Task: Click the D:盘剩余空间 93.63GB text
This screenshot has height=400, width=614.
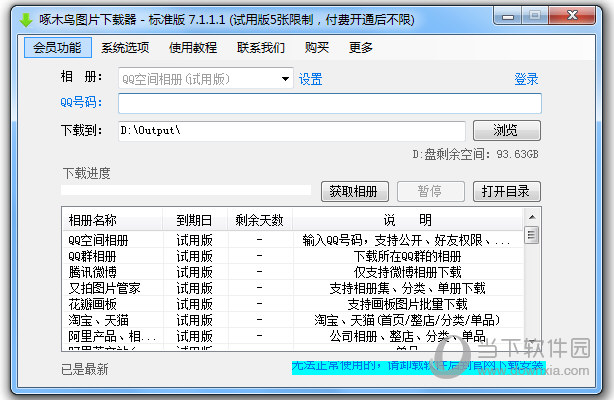Action: coord(475,154)
